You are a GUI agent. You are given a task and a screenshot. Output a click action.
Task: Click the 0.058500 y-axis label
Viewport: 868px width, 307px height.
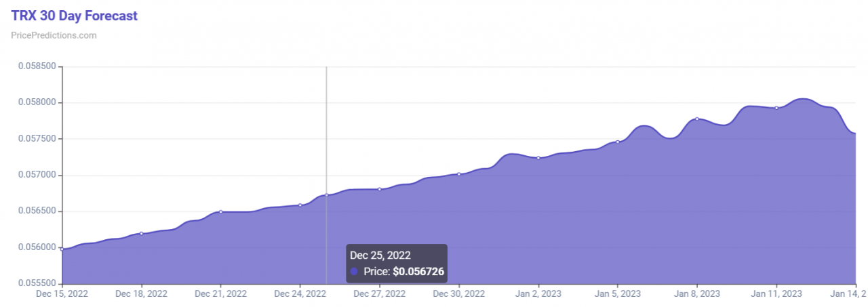tap(37, 67)
